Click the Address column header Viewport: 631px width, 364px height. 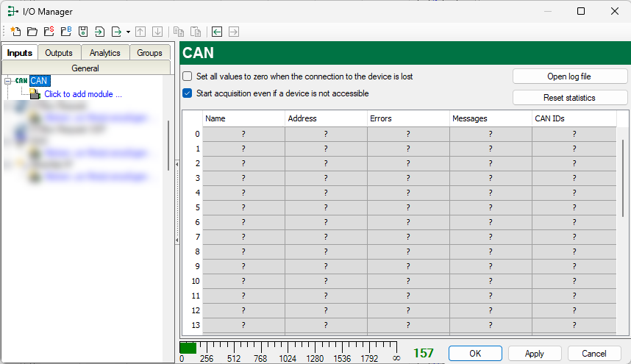coord(326,118)
